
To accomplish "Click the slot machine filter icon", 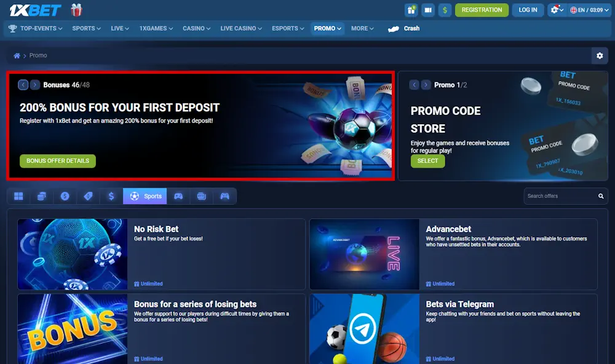I will pos(201,196).
